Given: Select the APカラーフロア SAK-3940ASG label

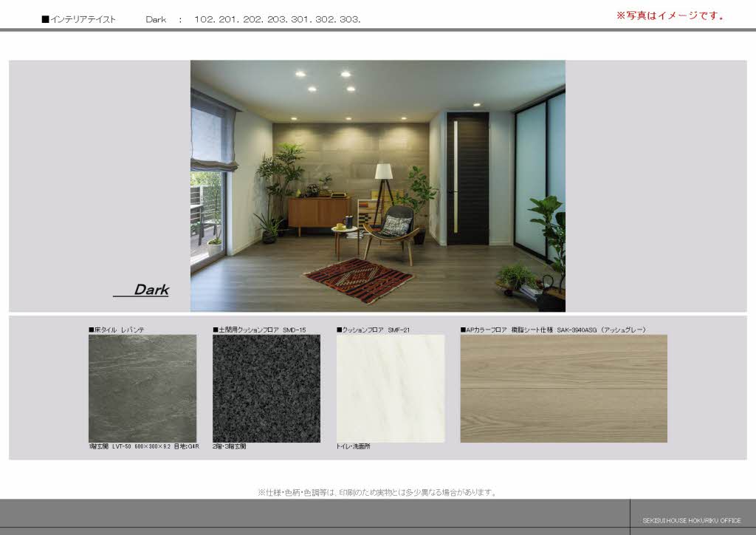Looking at the screenshot, I should tap(553, 330).
